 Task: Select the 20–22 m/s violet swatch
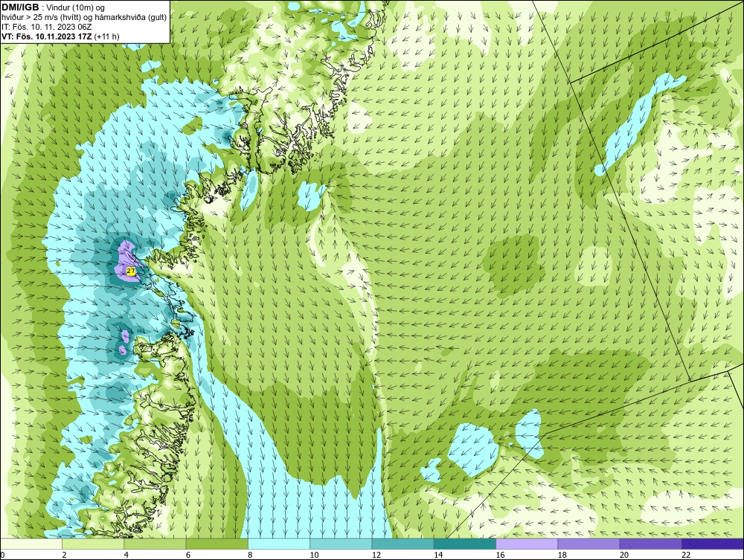650,544
